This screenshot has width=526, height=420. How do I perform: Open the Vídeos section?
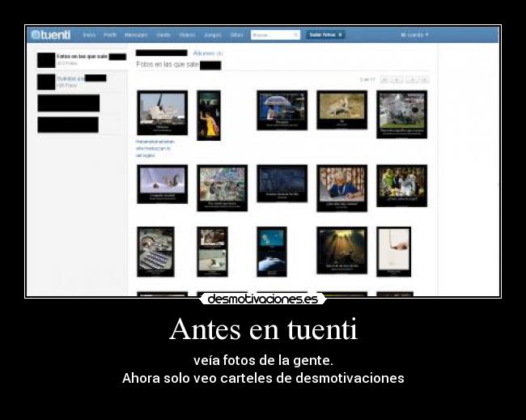coord(187,35)
